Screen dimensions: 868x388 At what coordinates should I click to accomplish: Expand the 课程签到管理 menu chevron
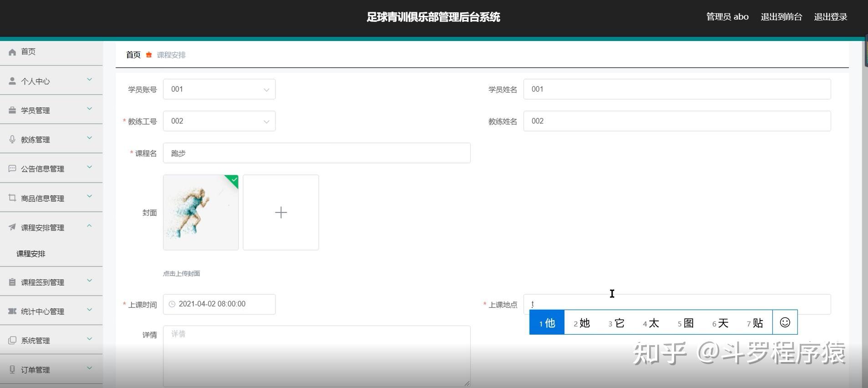(x=90, y=281)
